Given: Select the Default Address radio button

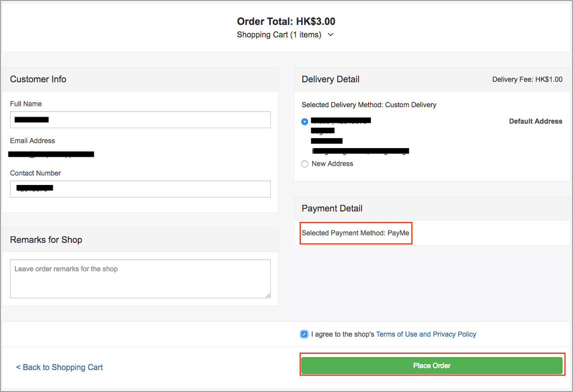Looking at the screenshot, I should (x=304, y=122).
